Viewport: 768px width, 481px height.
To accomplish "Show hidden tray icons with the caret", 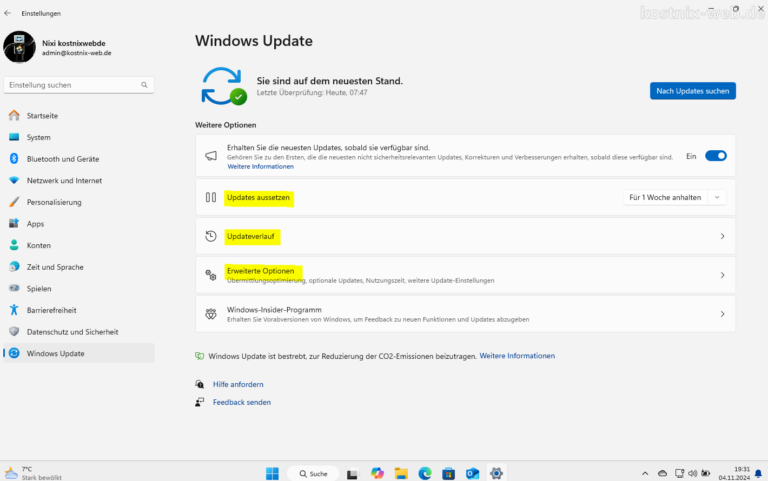I will pos(645,473).
